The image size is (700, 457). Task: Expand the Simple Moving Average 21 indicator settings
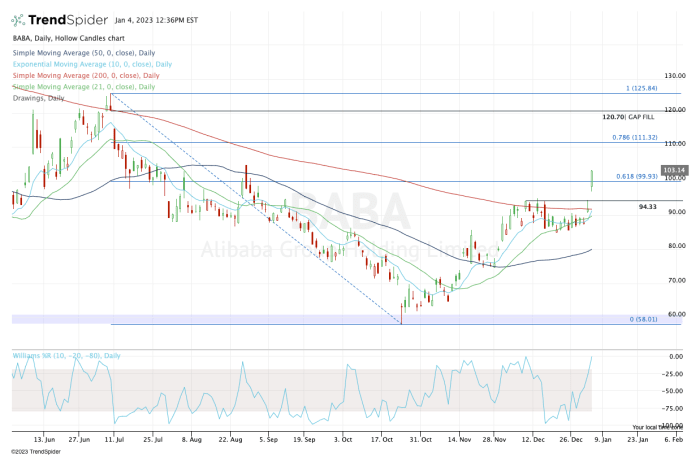(x=82, y=87)
